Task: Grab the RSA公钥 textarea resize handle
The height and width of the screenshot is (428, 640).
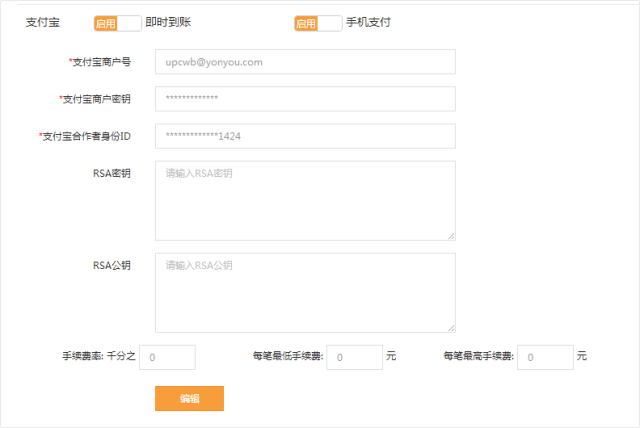Action: coord(451,328)
